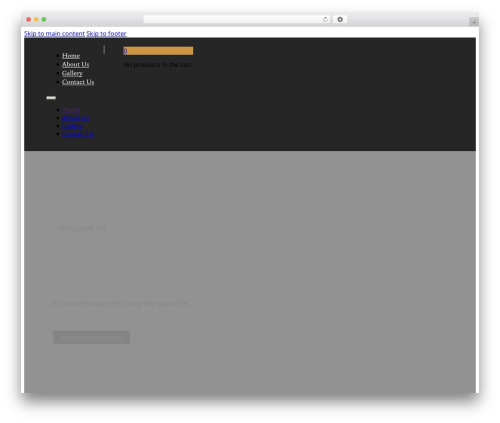Add a new browser tab with plus icon

pyautogui.click(x=474, y=22)
